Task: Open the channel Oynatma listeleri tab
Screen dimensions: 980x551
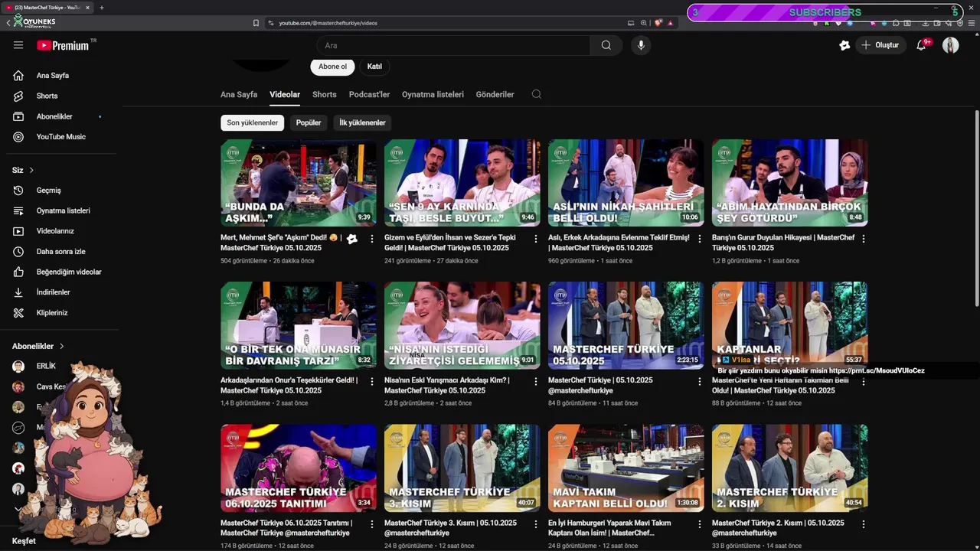Action: point(433,94)
